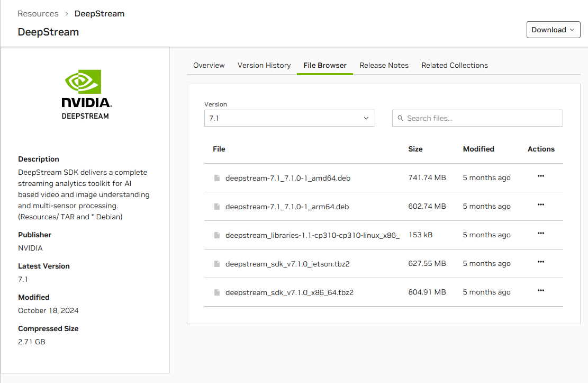Select file name deepstream_sdk_v7.1.0_x86_64.tbz2

coord(289,292)
